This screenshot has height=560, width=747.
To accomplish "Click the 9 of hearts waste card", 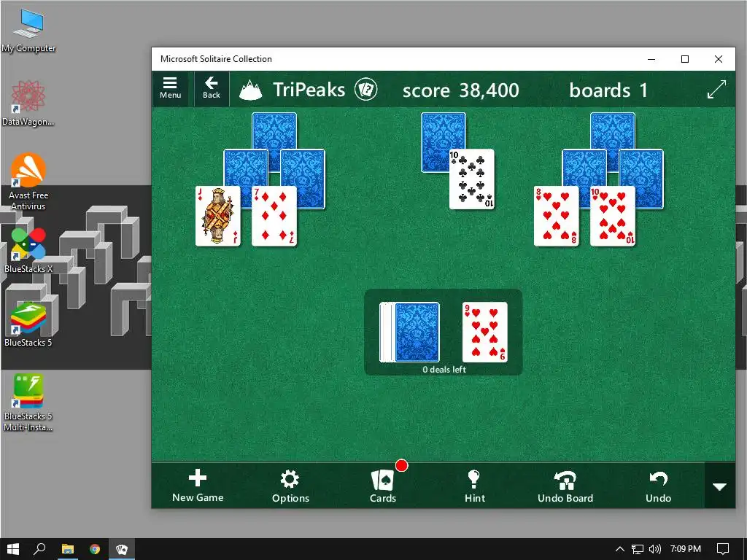I will click(485, 332).
